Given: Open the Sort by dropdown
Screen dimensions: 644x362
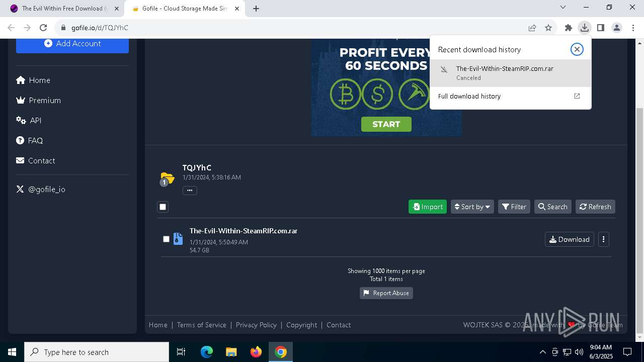Looking at the screenshot, I should click(x=472, y=207).
